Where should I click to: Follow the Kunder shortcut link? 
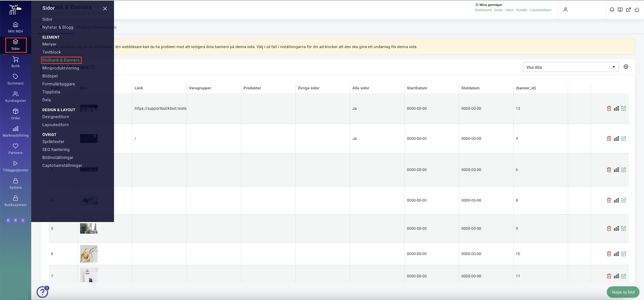click(x=522, y=10)
